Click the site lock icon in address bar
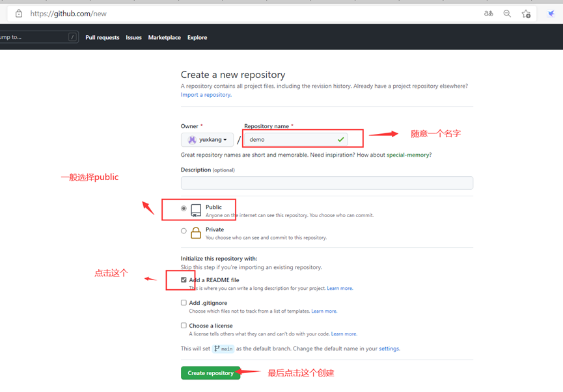563x392 pixels. pyautogui.click(x=19, y=14)
